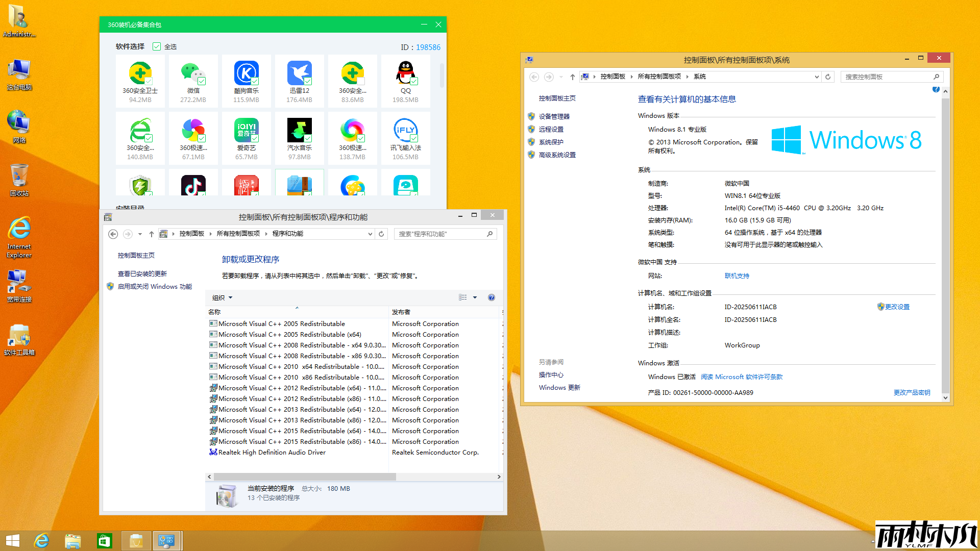Expand the address bar dropdown in System window
Image resolution: width=980 pixels, height=551 pixels.
pos(817,77)
